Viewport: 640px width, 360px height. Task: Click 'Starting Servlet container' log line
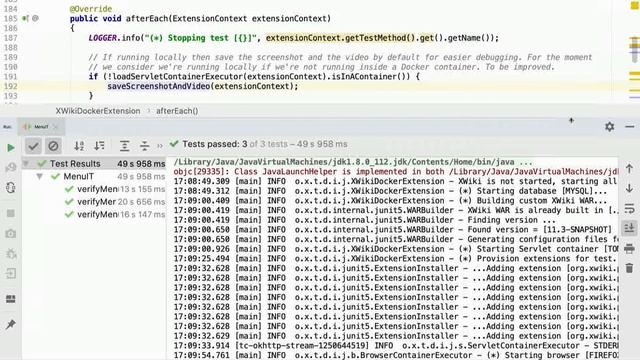(396, 249)
